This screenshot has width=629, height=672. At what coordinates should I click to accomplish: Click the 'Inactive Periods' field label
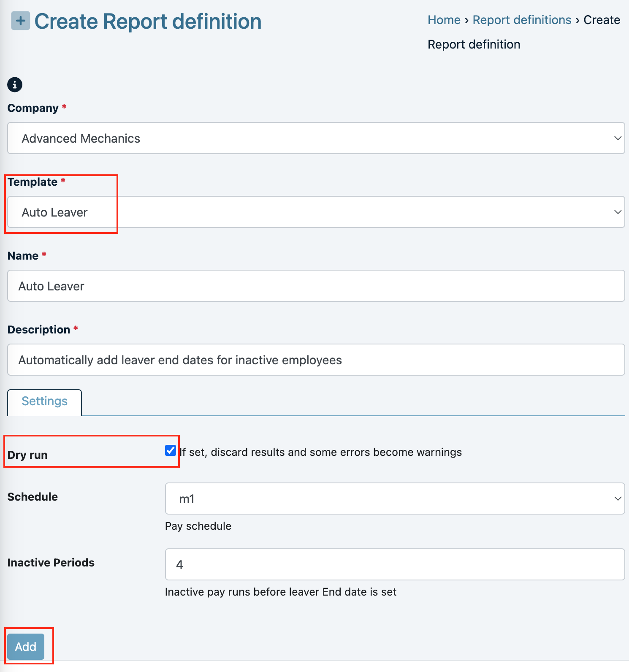51,563
